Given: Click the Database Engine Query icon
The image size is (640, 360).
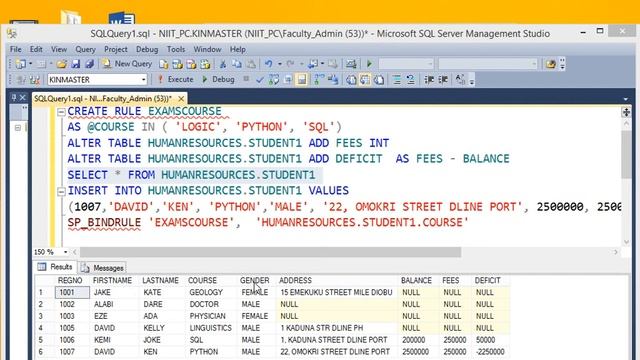Looking at the screenshot, I should 164,64.
